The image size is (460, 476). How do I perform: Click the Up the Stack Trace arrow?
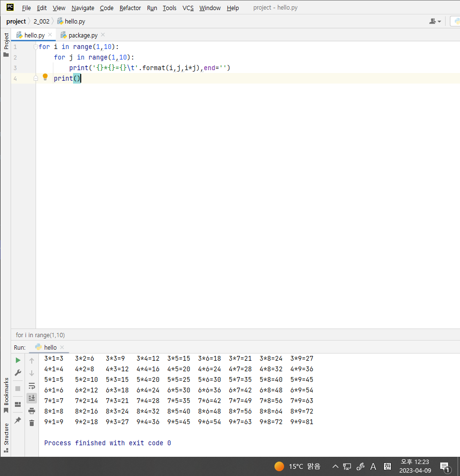coord(32,361)
